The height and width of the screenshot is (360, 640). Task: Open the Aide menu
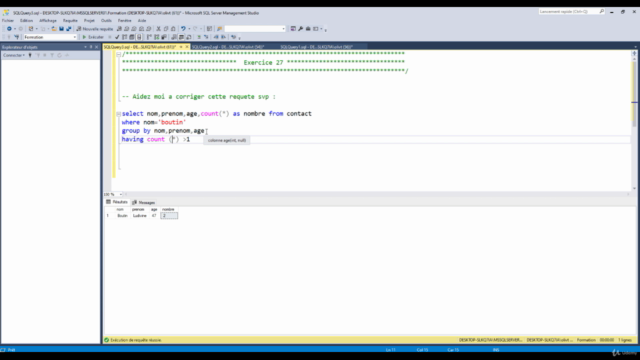pos(142,20)
